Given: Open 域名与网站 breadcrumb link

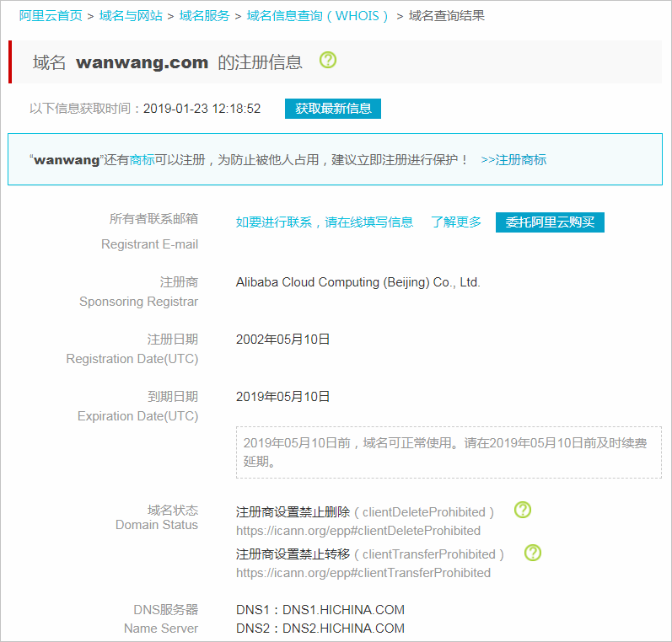Looking at the screenshot, I should 131,16.
